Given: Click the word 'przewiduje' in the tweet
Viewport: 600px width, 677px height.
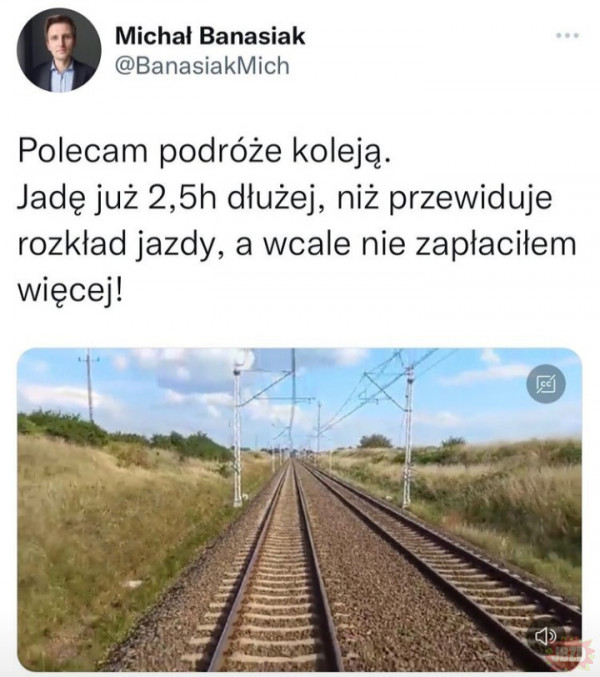Looking at the screenshot, I should tap(470, 199).
